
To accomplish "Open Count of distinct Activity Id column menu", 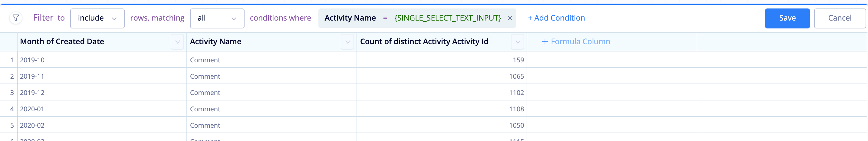I will (518, 42).
